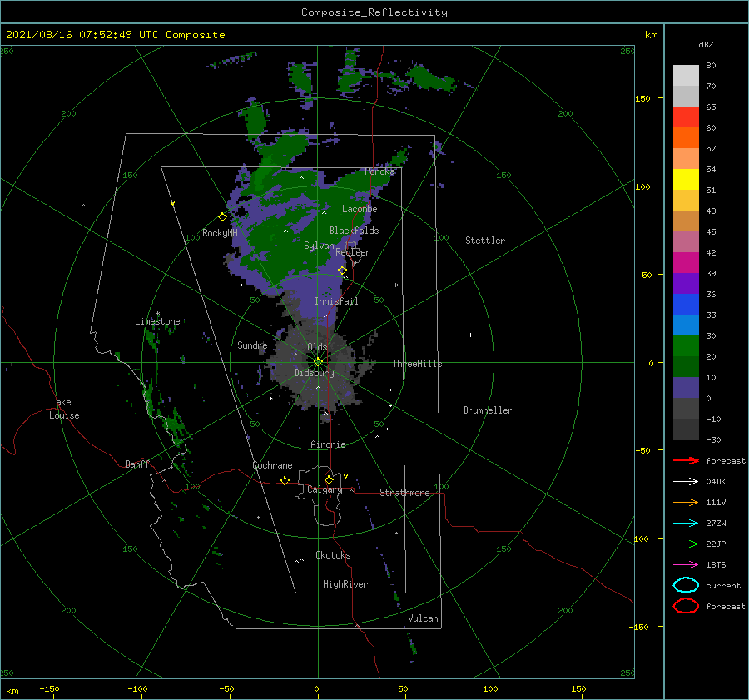
Task: Click the Okotoks city label
Action: 333,554
